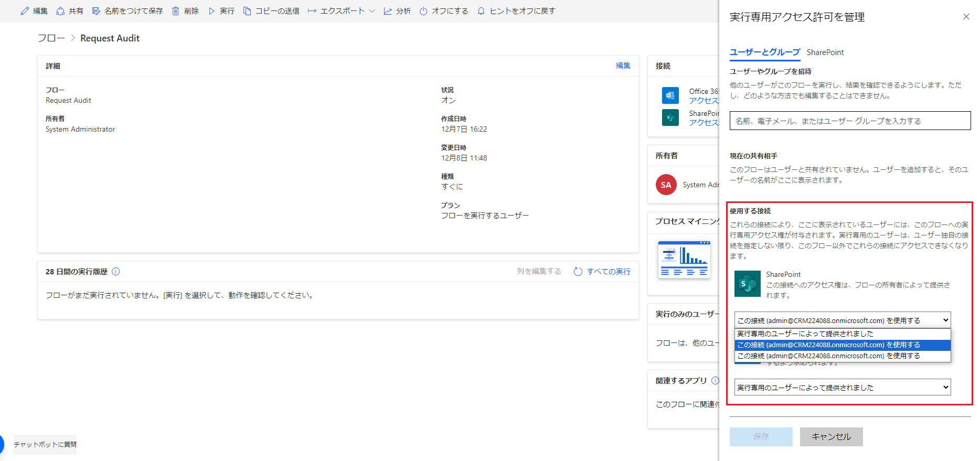Viewport: 980px width, 461px height.
Task: Click the refresh icon beside すべての実行
Action: [x=578, y=272]
